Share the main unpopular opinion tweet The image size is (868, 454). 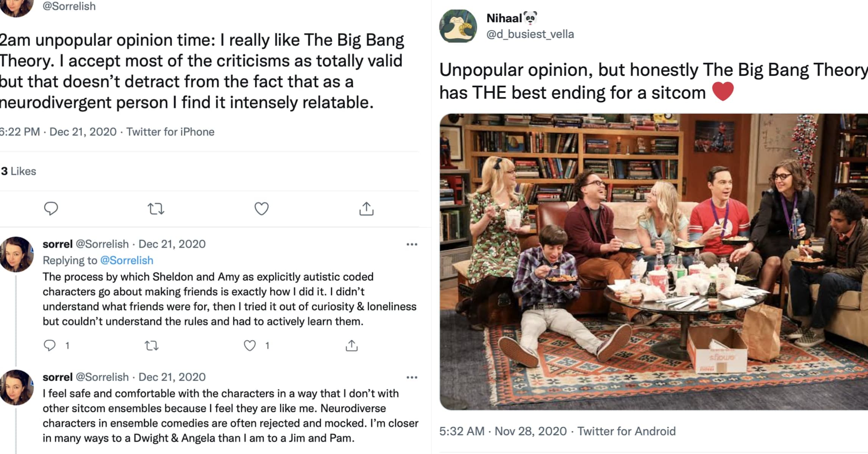[366, 208]
